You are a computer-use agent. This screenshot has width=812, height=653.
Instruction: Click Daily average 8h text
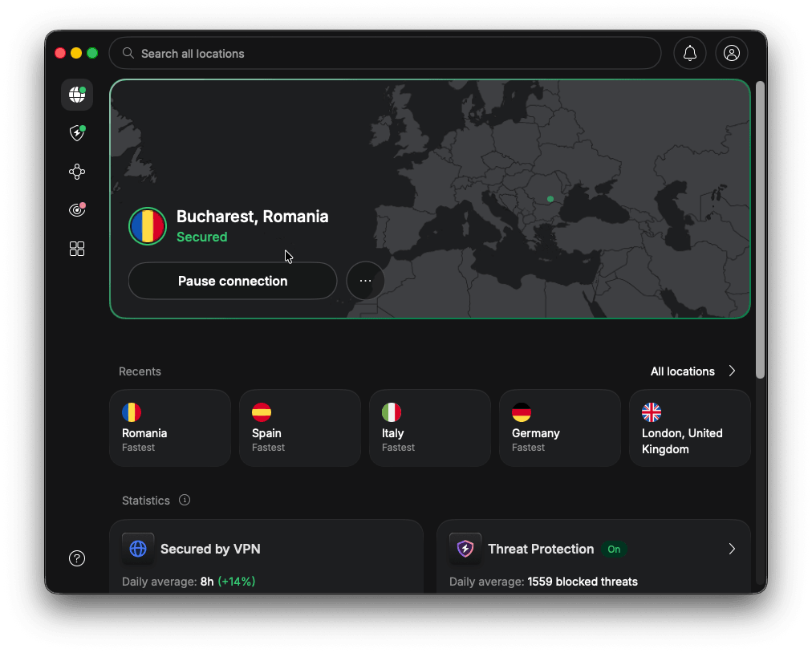pos(189,582)
